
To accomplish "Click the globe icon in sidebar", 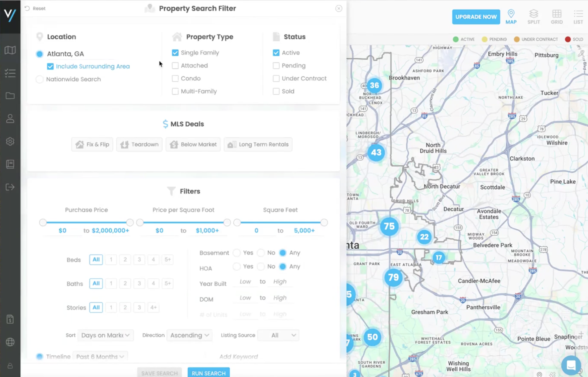I will coord(10,342).
